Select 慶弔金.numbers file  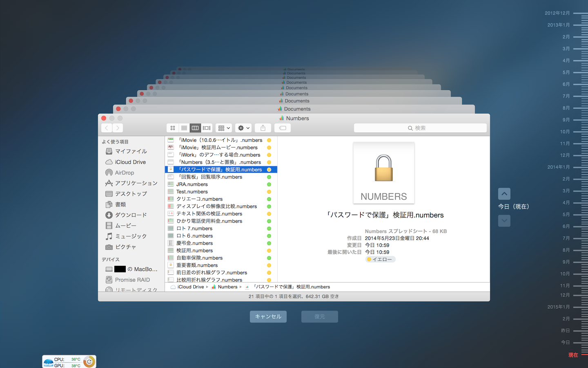tap(221, 243)
